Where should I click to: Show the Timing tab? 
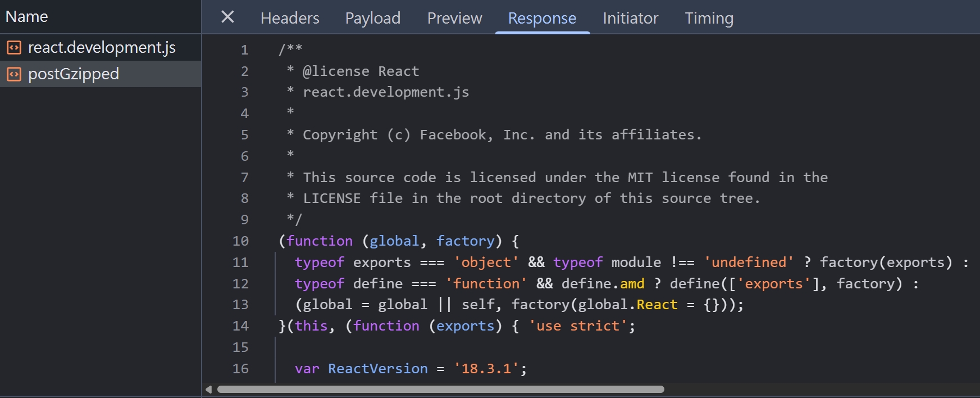click(709, 18)
